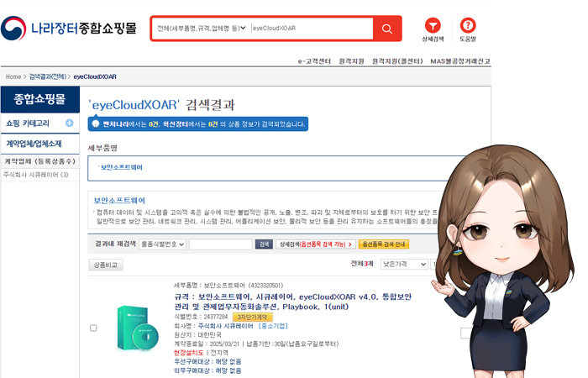The height and width of the screenshot is (378, 588).
Task: Click the 식별번호 : 24377284 text
Action: (x=201, y=317)
